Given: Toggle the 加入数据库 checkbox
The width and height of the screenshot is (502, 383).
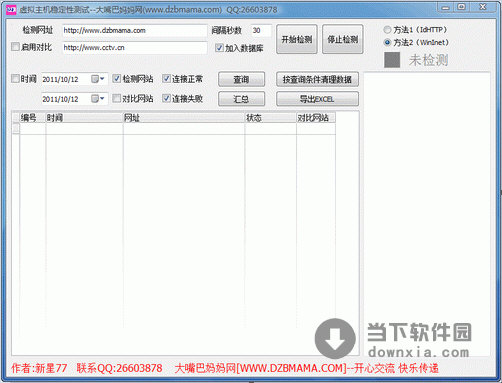Looking at the screenshot, I should coord(219,48).
